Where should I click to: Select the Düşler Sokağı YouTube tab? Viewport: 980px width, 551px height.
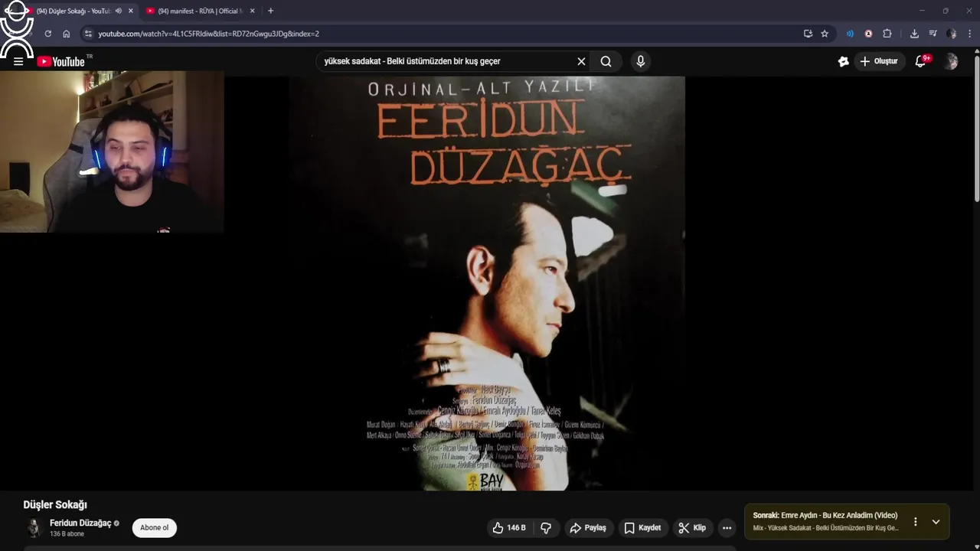pyautogui.click(x=73, y=11)
